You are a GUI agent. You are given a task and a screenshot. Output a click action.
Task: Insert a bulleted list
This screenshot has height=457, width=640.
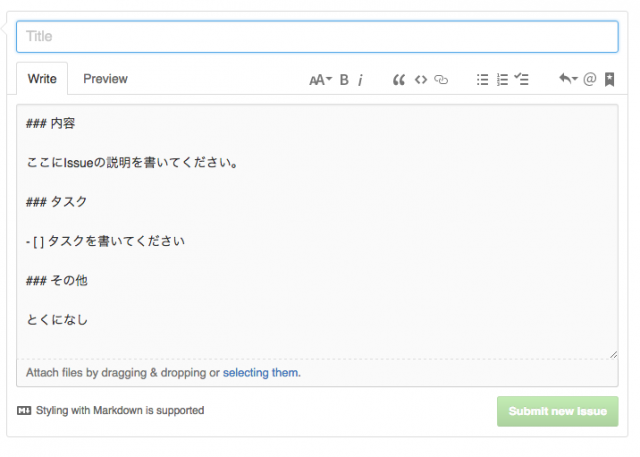[x=482, y=80]
